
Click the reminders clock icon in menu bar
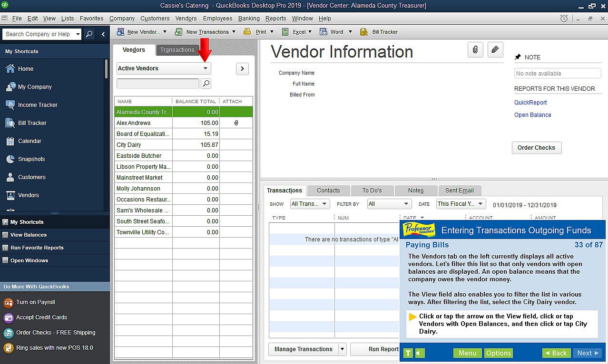point(564,19)
